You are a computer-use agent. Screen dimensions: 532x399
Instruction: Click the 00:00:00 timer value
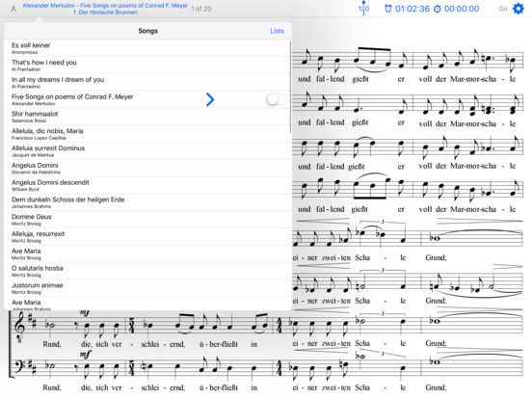point(462,9)
